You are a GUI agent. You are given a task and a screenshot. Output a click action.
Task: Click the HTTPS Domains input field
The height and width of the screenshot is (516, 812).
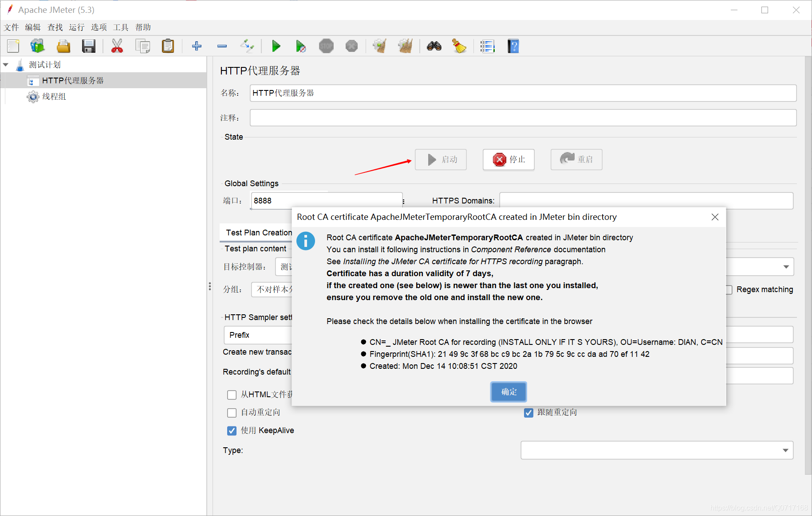click(x=646, y=201)
